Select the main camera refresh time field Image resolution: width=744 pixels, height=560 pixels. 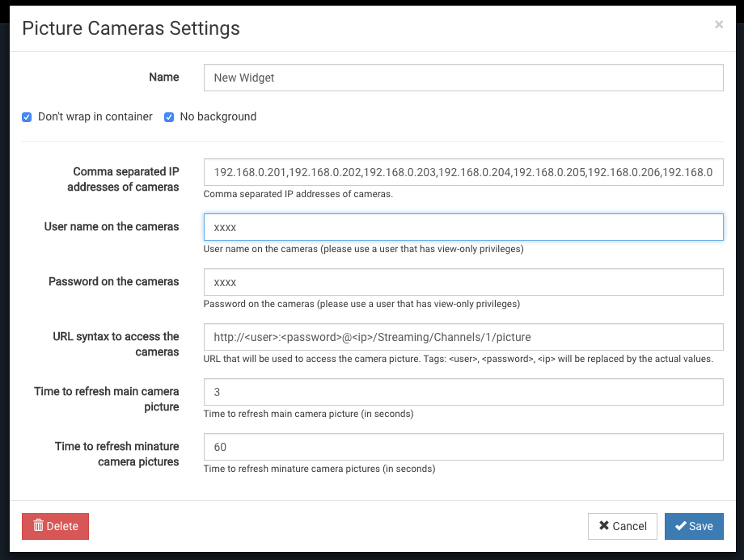[x=463, y=392]
